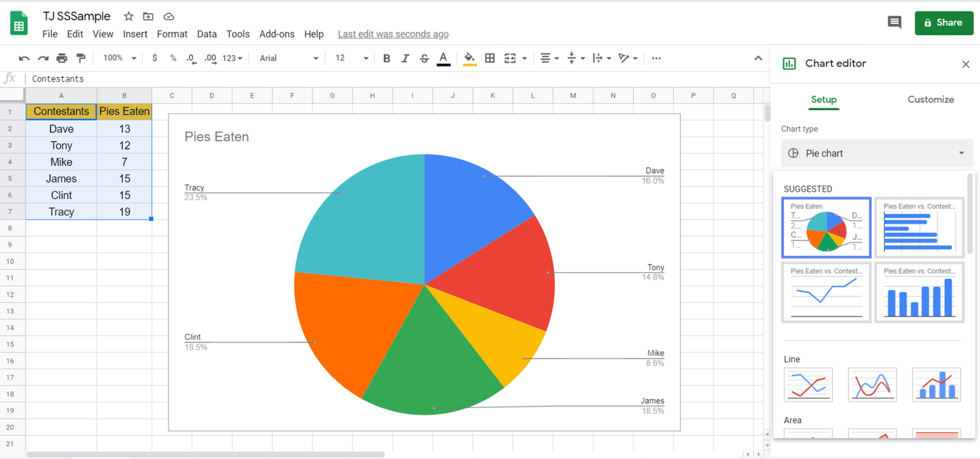Viewport: 980px width, 459px height.
Task: Open the comment history icon
Action: click(894, 23)
